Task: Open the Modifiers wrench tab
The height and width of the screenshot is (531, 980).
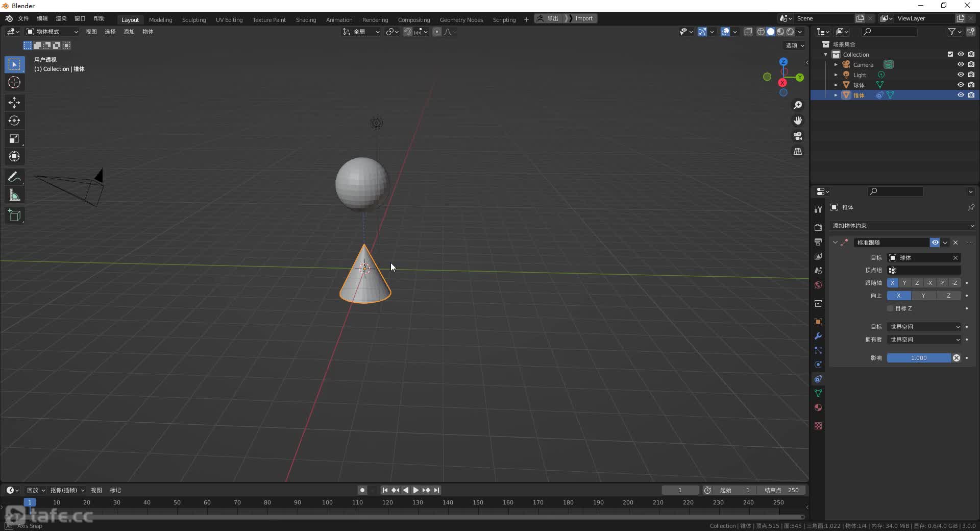Action: [x=818, y=336]
